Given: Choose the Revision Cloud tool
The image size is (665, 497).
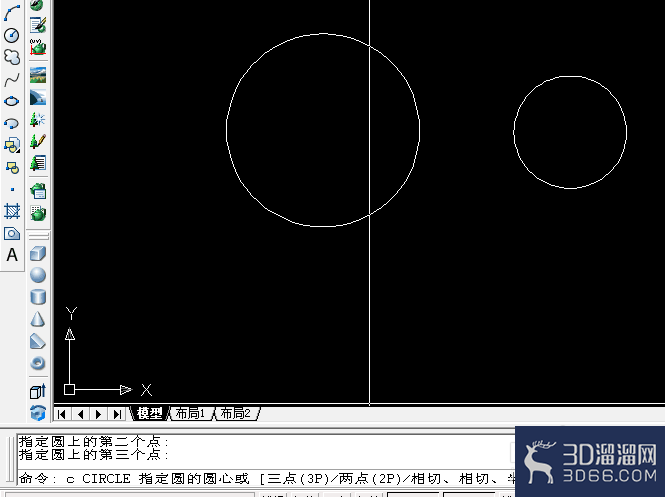Looking at the screenshot, I should click(12, 57).
